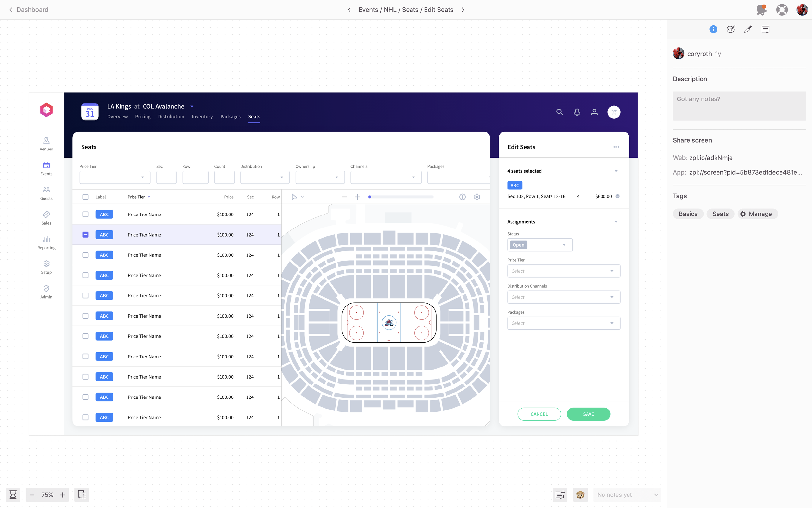Viewport: 812px width, 508px height.
Task: Open the Packages select in Assignments
Action: click(564, 323)
